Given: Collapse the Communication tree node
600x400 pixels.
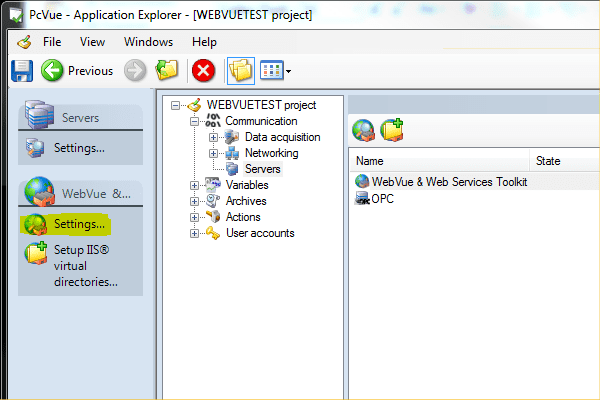Looking at the screenshot, I should [x=195, y=121].
